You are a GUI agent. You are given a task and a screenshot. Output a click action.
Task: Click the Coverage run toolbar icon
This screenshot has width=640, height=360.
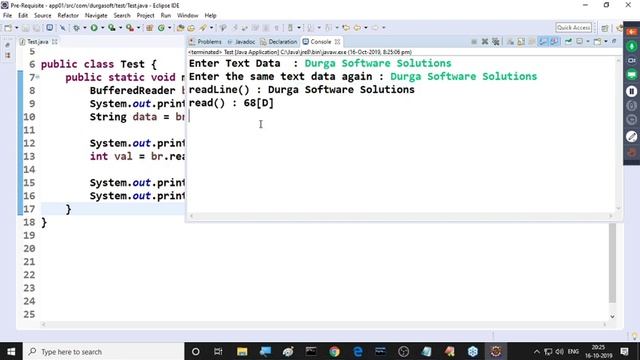tap(111, 28)
